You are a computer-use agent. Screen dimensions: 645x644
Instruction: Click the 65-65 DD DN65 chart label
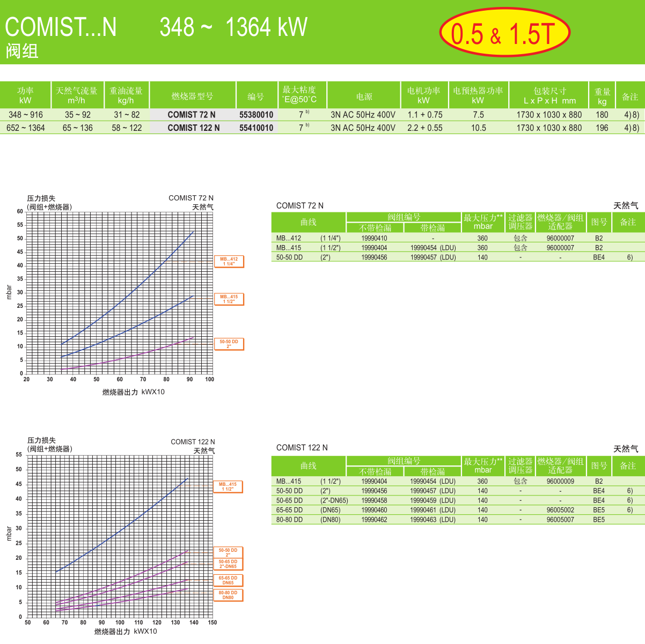(228, 581)
